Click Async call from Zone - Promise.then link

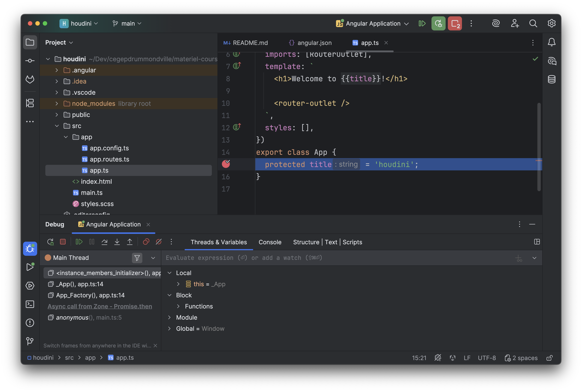tap(100, 306)
